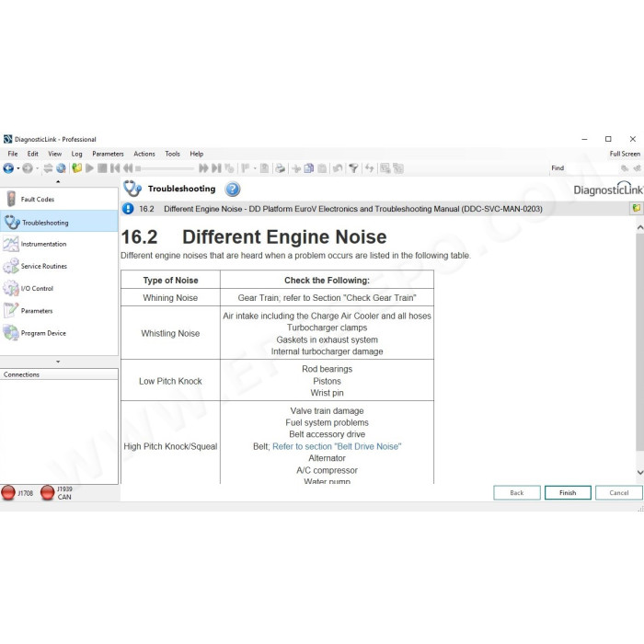Click the copy toolbar icon

pos(309,168)
